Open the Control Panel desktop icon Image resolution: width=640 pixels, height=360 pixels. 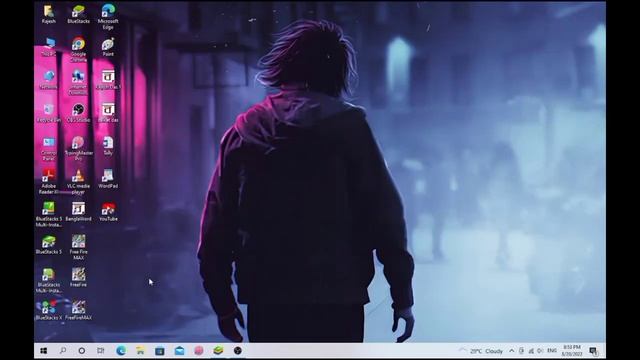[x=49, y=149]
